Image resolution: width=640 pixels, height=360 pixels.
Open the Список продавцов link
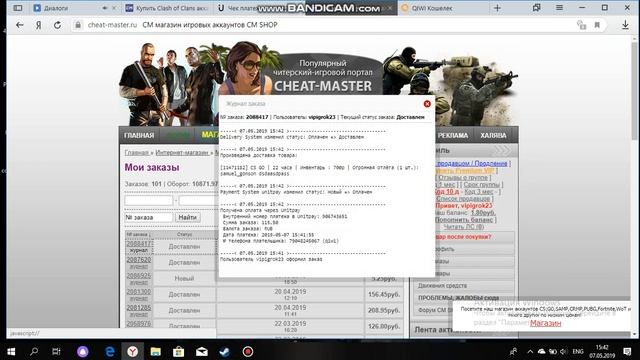coord(463,198)
